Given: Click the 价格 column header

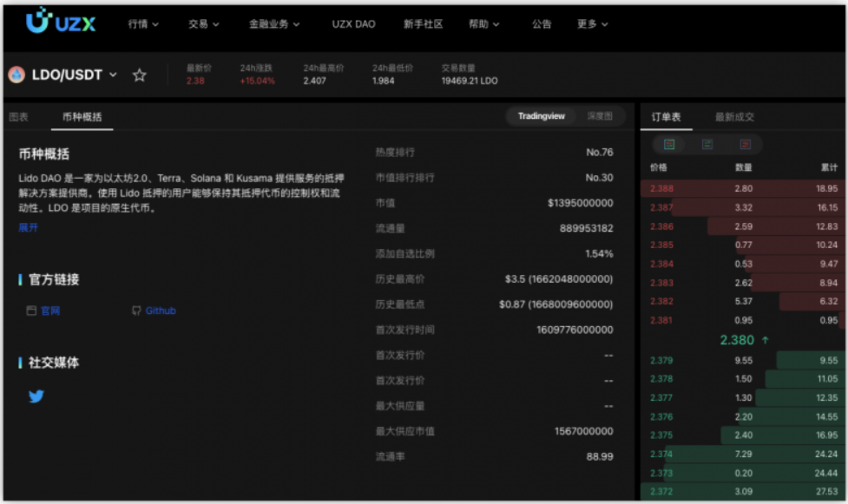Looking at the screenshot, I should coord(658,167).
